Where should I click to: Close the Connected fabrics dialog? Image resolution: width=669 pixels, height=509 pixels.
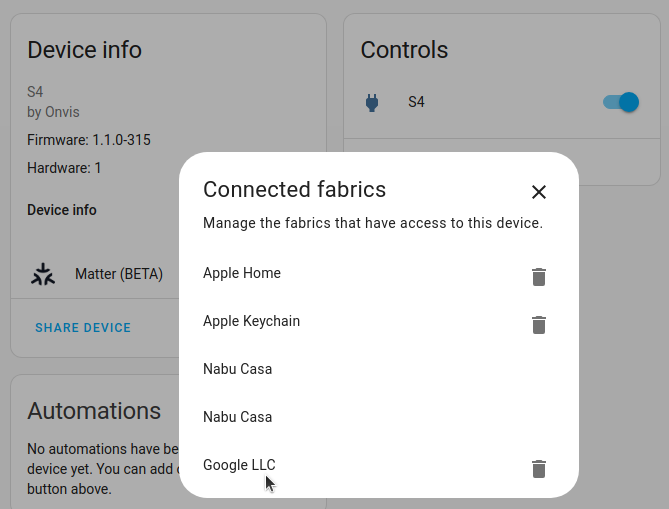[x=539, y=192]
